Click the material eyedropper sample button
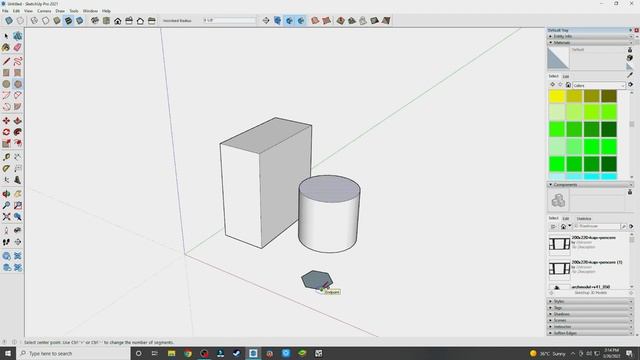640x360 pixels. pyautogui.click(x=631, y=75)
